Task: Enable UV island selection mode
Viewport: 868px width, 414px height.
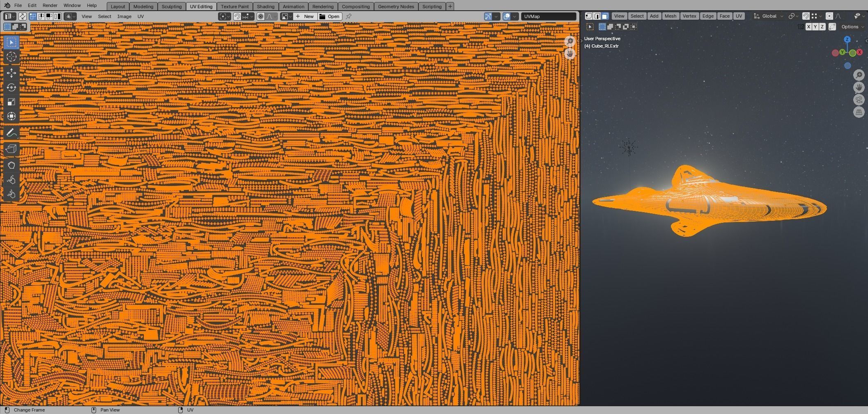Action: [57, 16]
